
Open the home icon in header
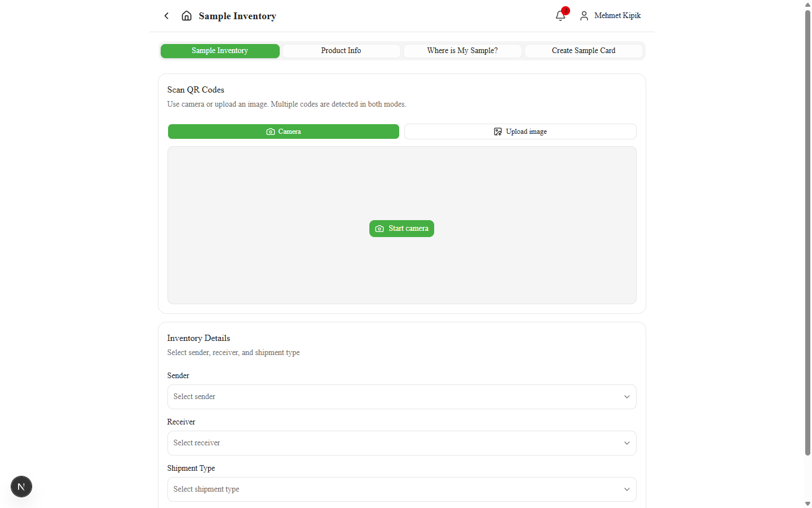187,16
